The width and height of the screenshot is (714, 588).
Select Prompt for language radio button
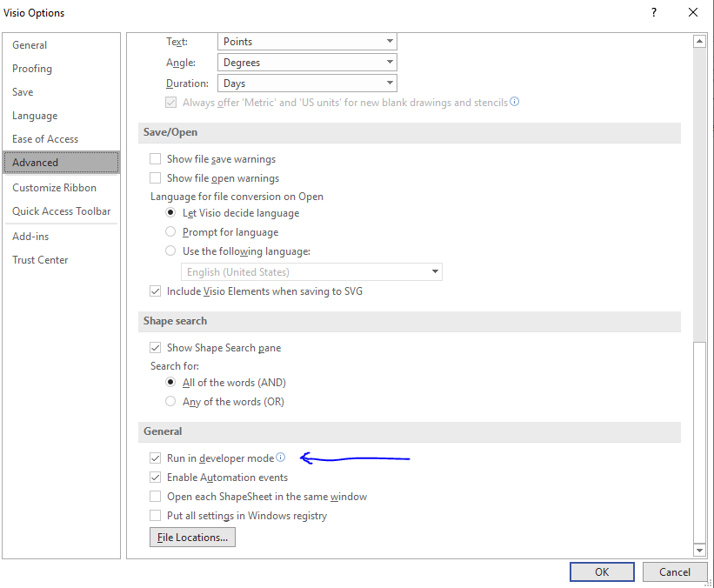(x=170, y=231)
